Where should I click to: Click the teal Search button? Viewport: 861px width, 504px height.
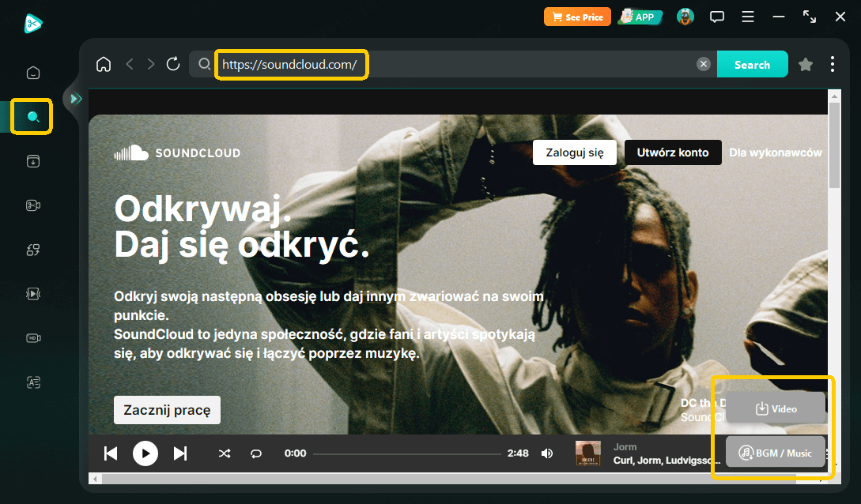pyautogui.click(x=752, y=64)
